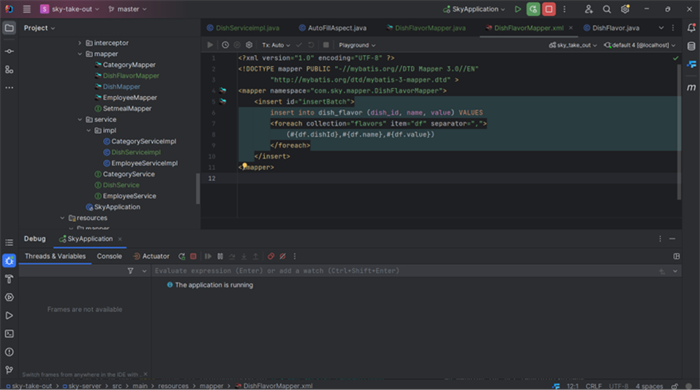The width and height of the screenshot is (700, 390).
Task: Pause program in the debug toolbar
Action: pyautogui.click(x=220, y=257)
